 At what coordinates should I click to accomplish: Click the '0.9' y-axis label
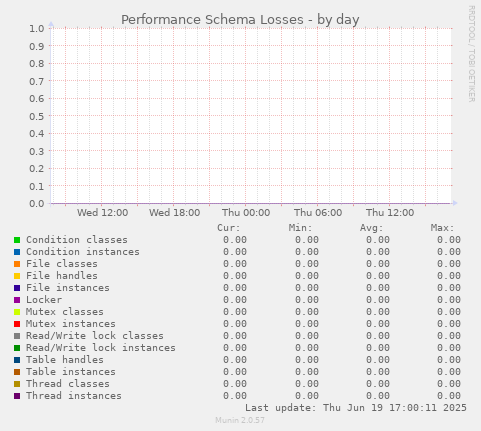point(37,46)
